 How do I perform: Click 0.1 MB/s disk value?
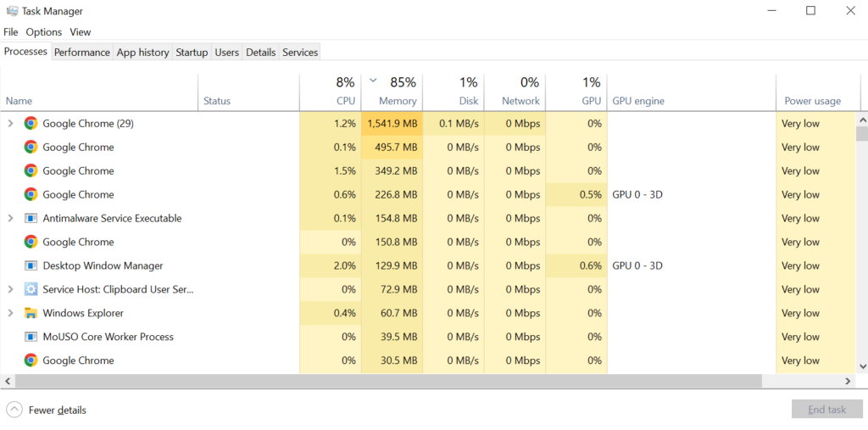coord(459,124)
